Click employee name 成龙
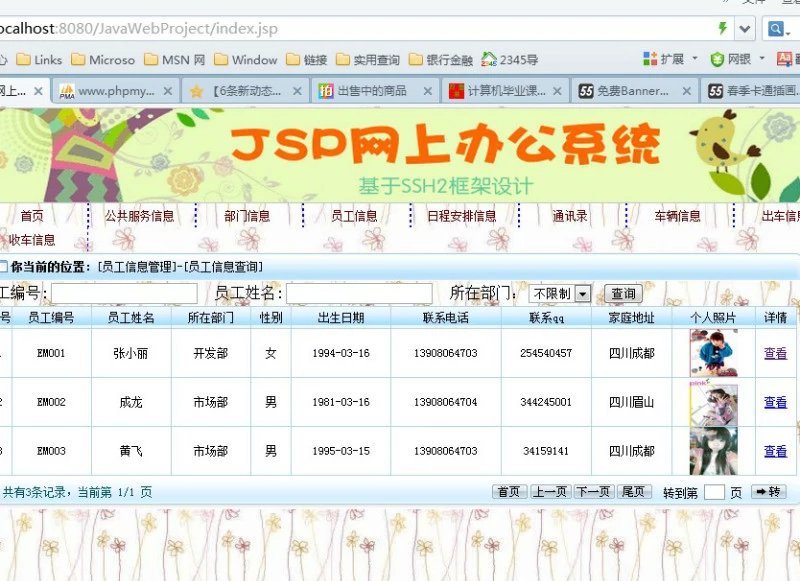Viewport: 800px width, 581px height. pos(131,402)
